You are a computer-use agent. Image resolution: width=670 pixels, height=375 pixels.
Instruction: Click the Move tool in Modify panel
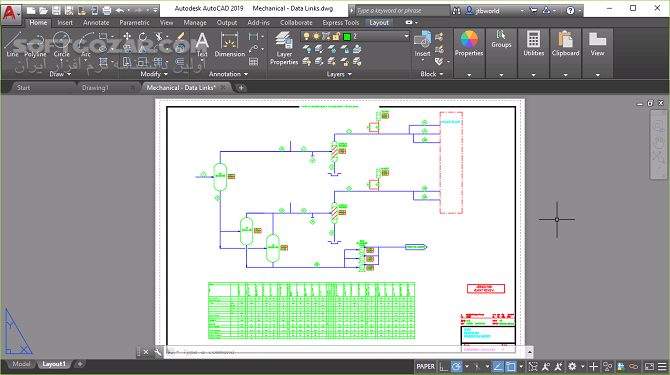[127, 37]
